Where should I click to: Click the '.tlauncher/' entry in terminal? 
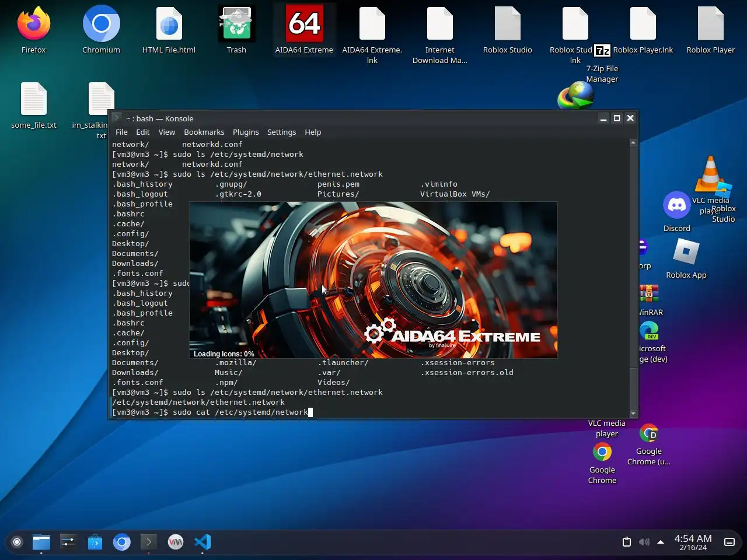pos(343,362)
